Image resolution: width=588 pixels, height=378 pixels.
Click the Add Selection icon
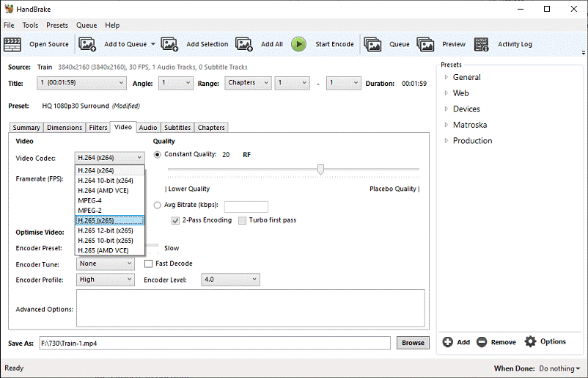[169, 44]
